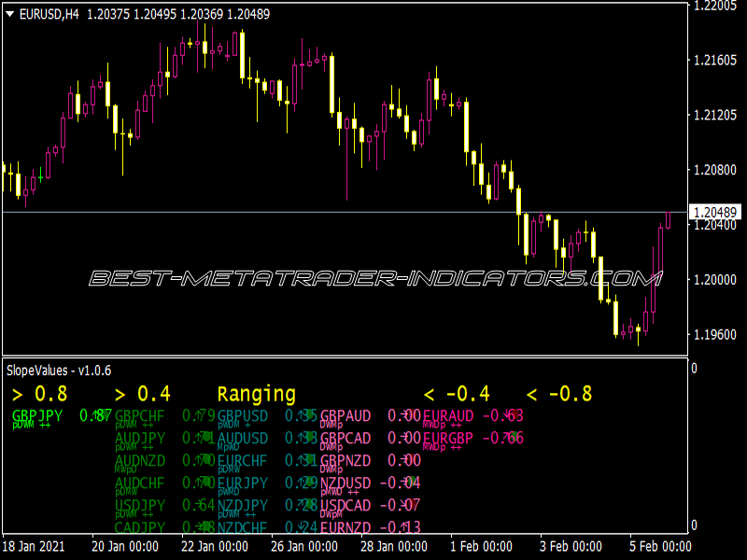Click the '< -0.4' column header
The height and width of the screenshot is (560, 747).
point(457,394)
